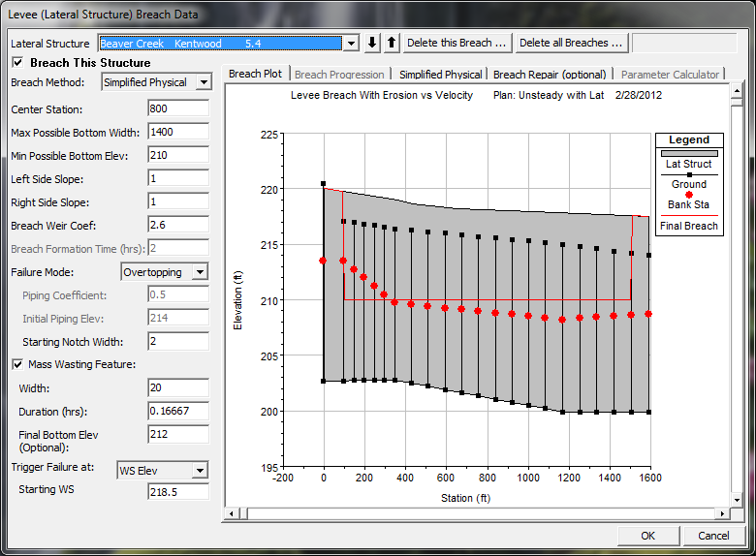The height and width of the screenshot is (556, 756).
Task: Open the Breach Repair (optional) tab
Action: tap(550, 75)
